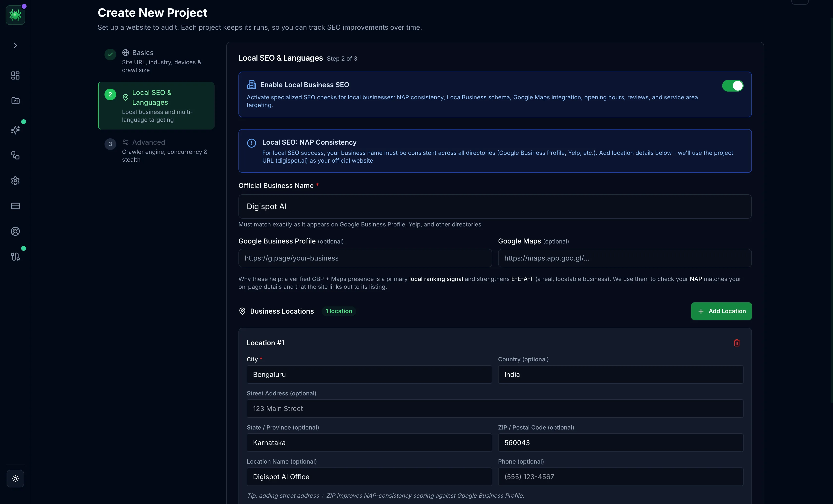The width and height of the screenshot is (833, 504).
Task: Open the billing credit card icon
Action: click(x=15, y=206)
